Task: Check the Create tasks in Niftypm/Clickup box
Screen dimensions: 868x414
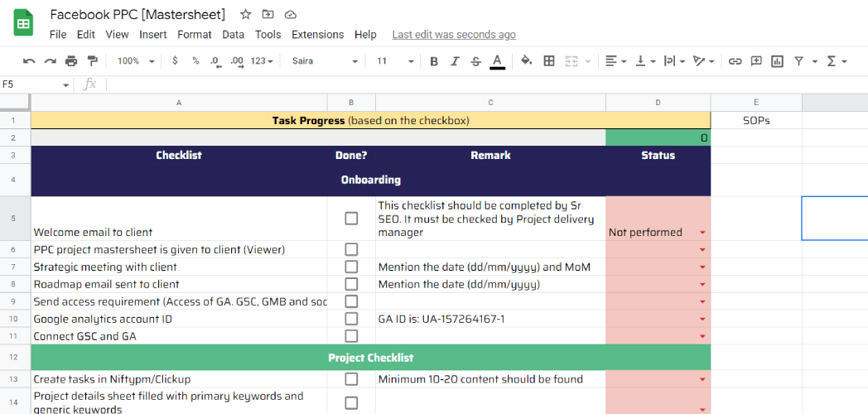Action: click(x=351, y=379)
